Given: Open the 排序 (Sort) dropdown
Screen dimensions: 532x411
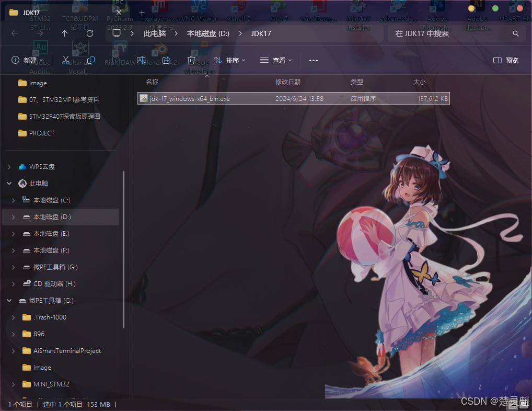Looking at the screenshot, I should tap(230, 61).
